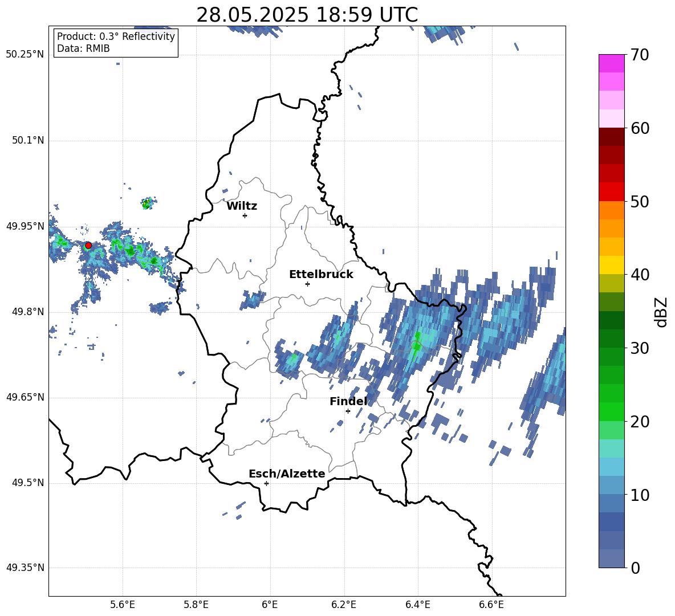Click the 0 dBZ colorbar tick label
Image resolution: width=675 pixels, height=616 pixels.
[x=636, y=568]
